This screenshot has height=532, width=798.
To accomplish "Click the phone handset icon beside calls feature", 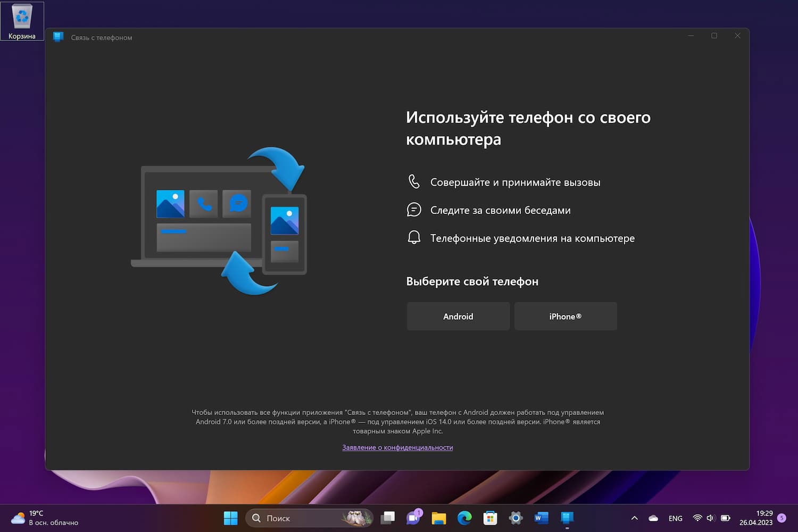I will [x=414, y=181].
